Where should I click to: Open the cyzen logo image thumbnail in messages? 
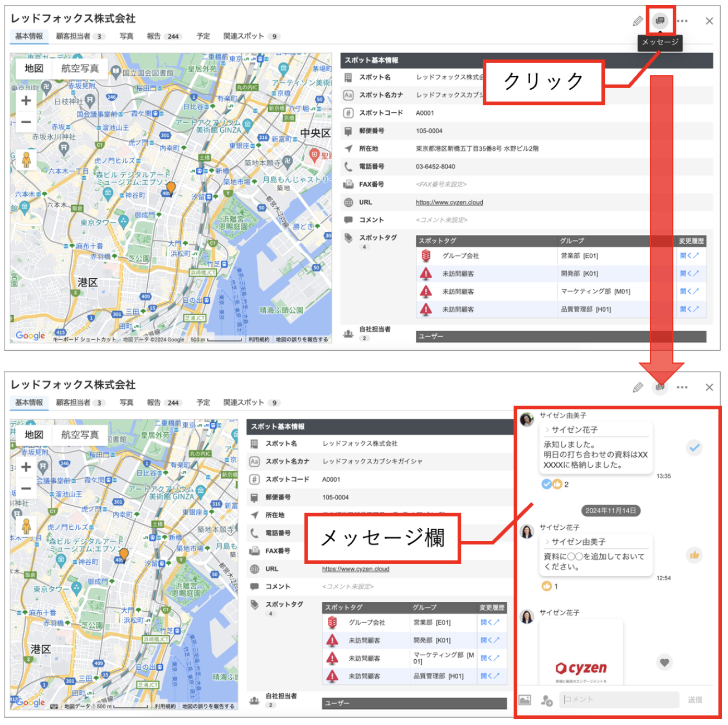pos(581,652)
